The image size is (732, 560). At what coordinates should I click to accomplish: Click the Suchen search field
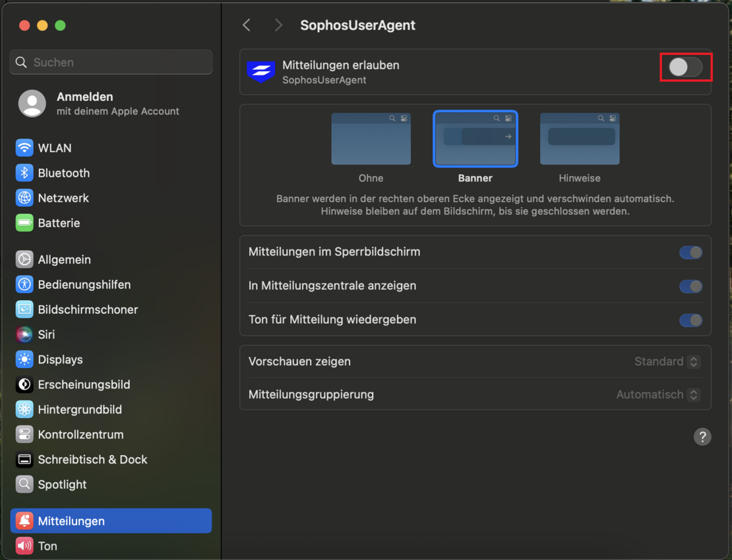[111, 62]
